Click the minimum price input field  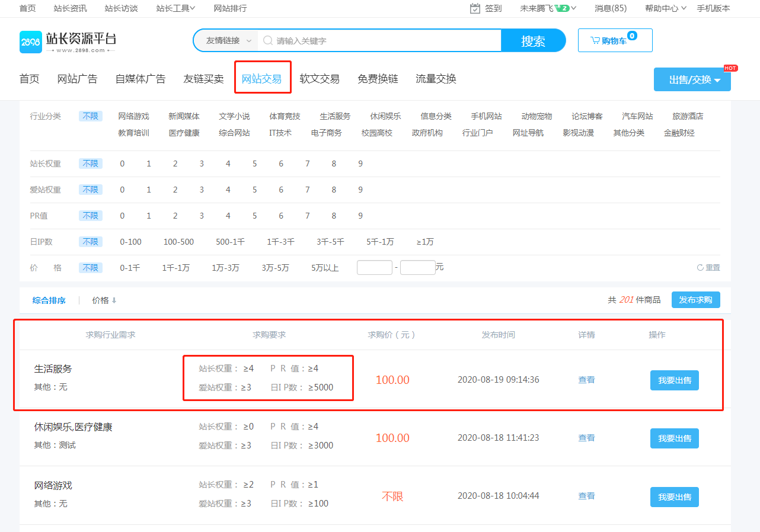click(375, 267)
